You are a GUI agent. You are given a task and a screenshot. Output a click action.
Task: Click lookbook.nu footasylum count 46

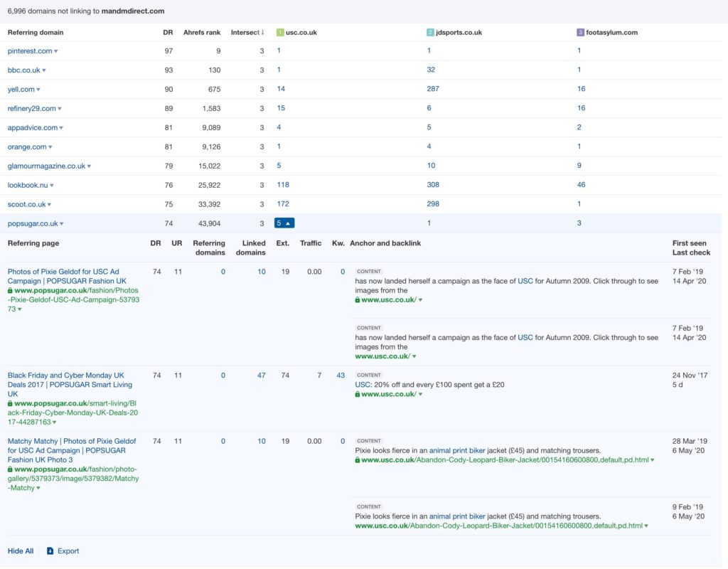pos(581,185)
